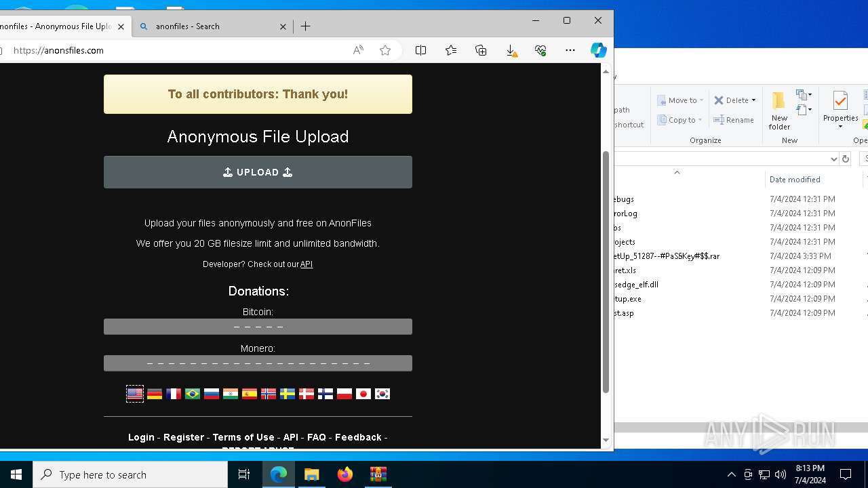This screenshot has height=488, width=868.
Task: Click Rename in File Explorer ribbon
Action: coord(734,120)
